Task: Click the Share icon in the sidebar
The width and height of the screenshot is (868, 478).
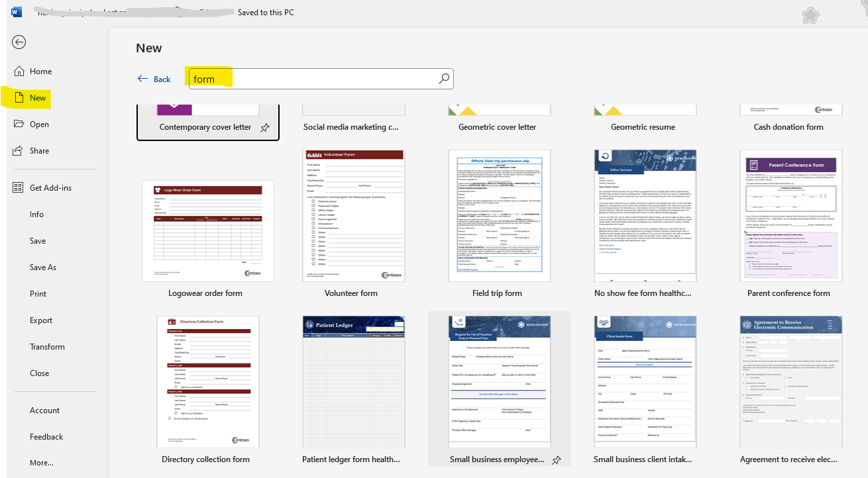Action: point(18,150)
